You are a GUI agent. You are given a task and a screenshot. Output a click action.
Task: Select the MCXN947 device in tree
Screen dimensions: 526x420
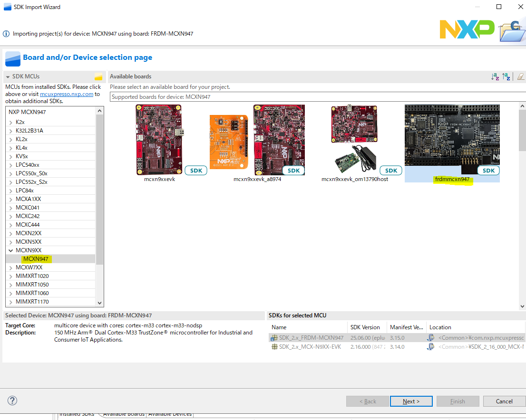(36, 259)
